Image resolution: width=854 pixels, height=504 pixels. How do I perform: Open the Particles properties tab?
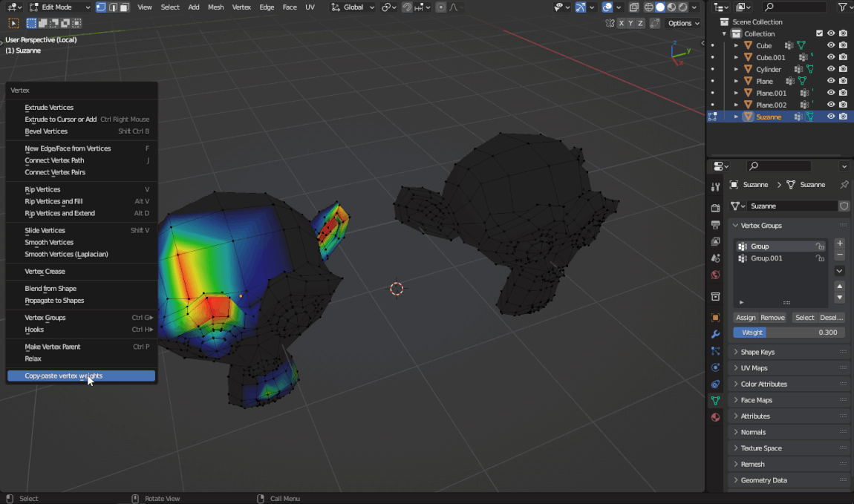(x=716, y=351)
